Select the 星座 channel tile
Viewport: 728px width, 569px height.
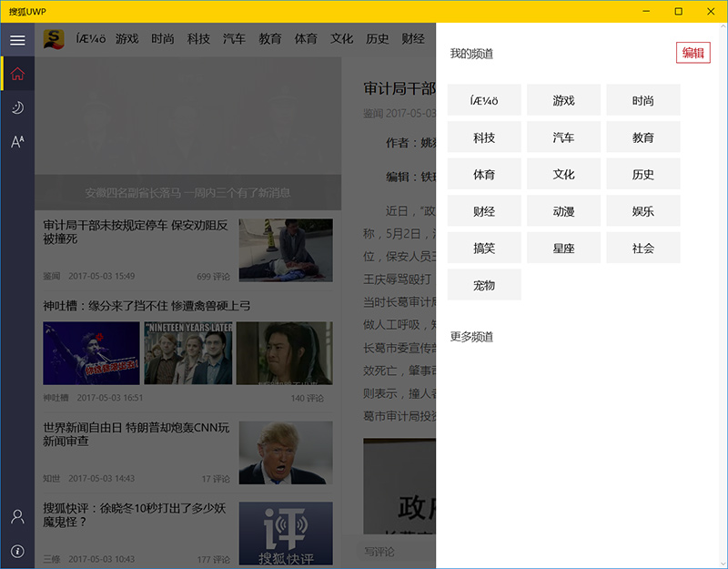pos(563,248)
